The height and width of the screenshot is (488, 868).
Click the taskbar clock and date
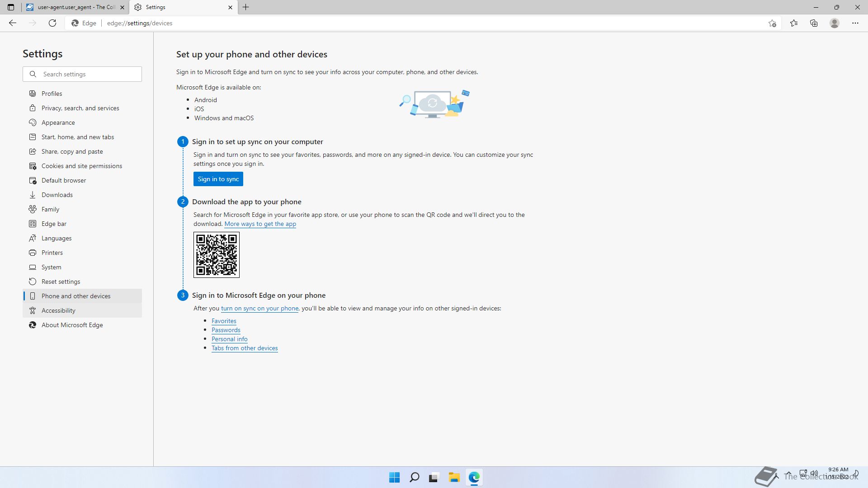pyautogui.click(x=838, y=473)
